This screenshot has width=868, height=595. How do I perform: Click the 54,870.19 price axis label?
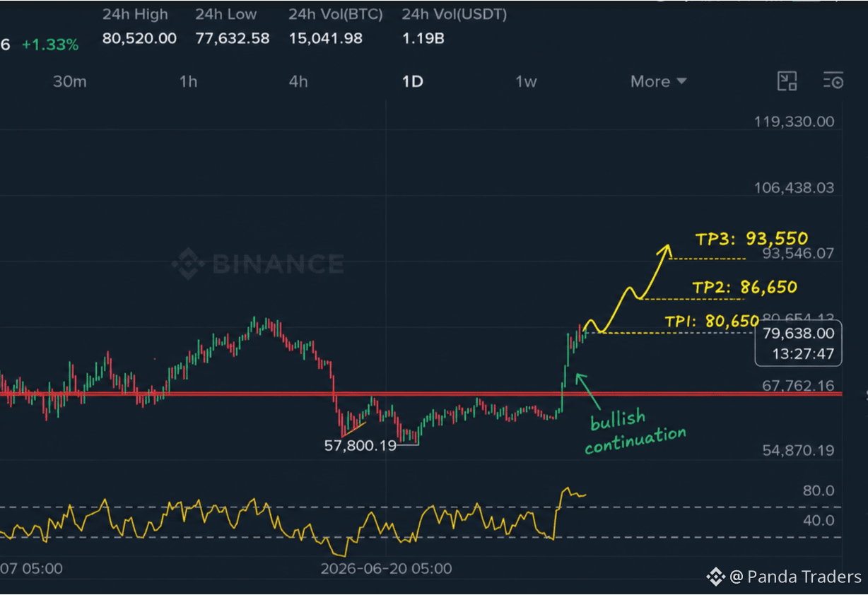(799, 450)
